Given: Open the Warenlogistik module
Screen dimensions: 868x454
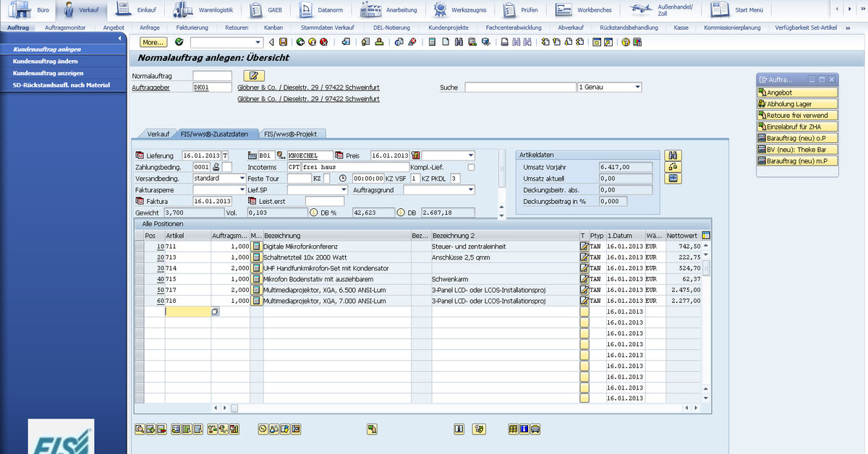Looking at the screenshot, I should tap(205, 10).
